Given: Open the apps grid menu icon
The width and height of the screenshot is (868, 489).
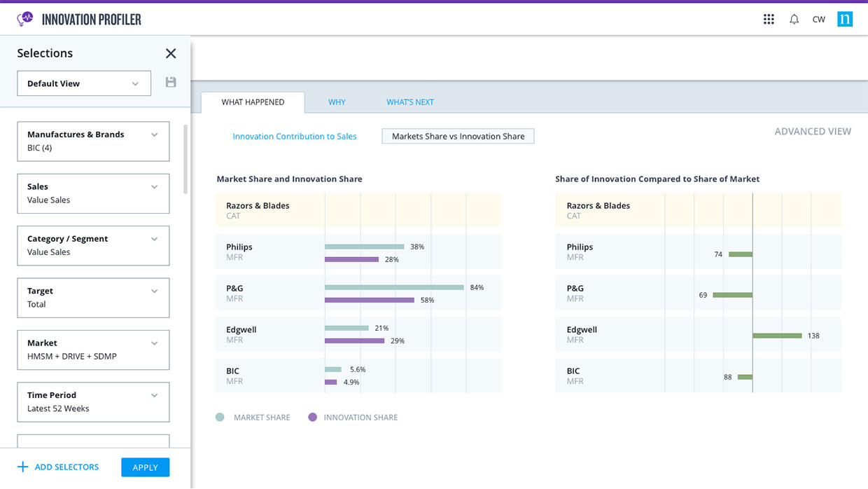Looking at the screenshot, I should (x=769, y=20).
